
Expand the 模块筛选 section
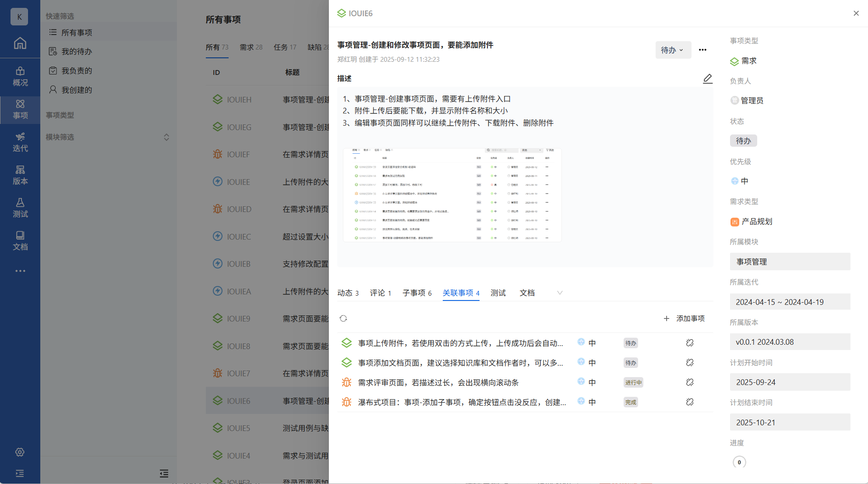pyautogui.click(x=166, y=137)
